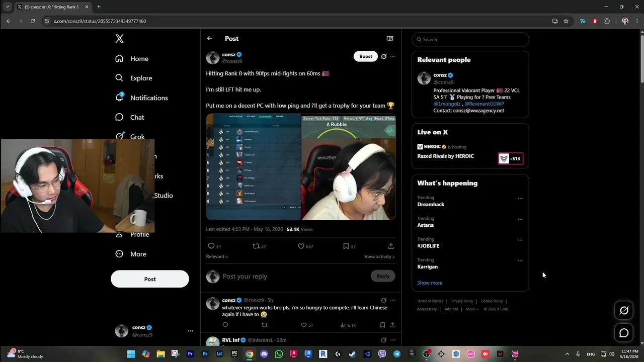The width and height of the screenshot is (644, 362).
Task: Open the More menu in sidebar
Action: click(131, 254)
